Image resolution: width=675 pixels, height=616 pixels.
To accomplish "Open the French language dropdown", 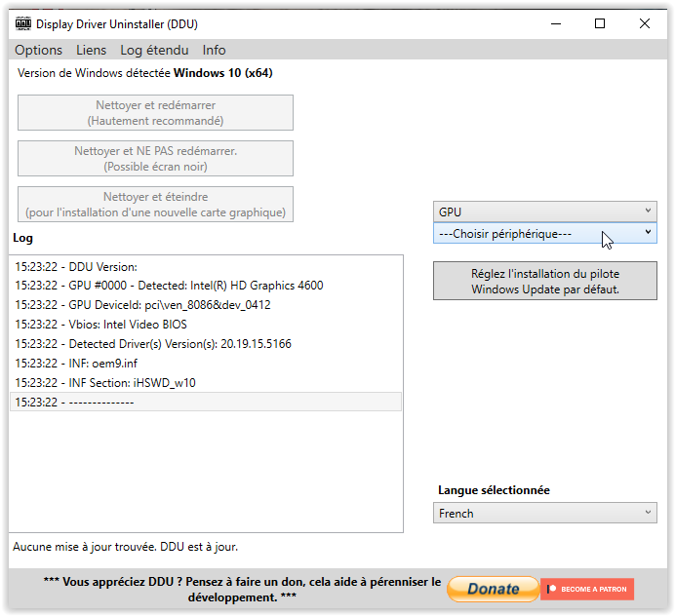I will 545,513.
